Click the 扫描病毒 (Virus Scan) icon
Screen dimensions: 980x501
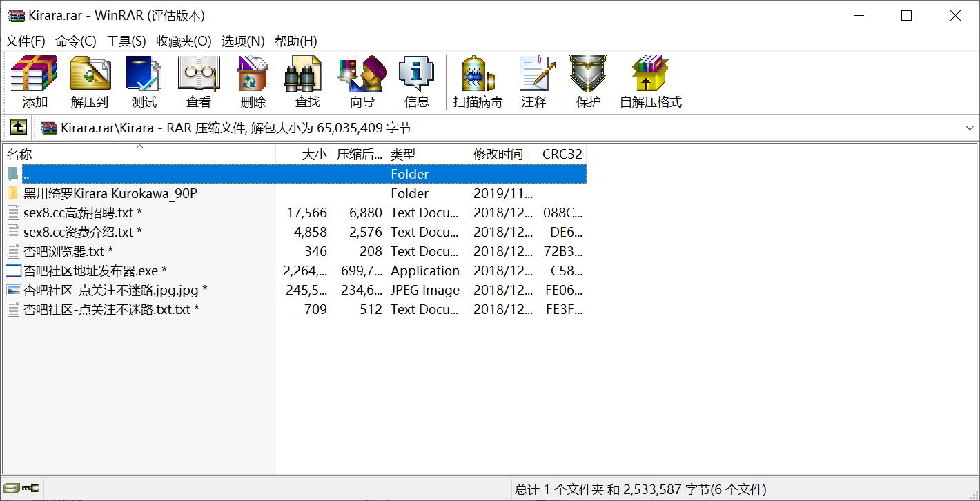478,74
